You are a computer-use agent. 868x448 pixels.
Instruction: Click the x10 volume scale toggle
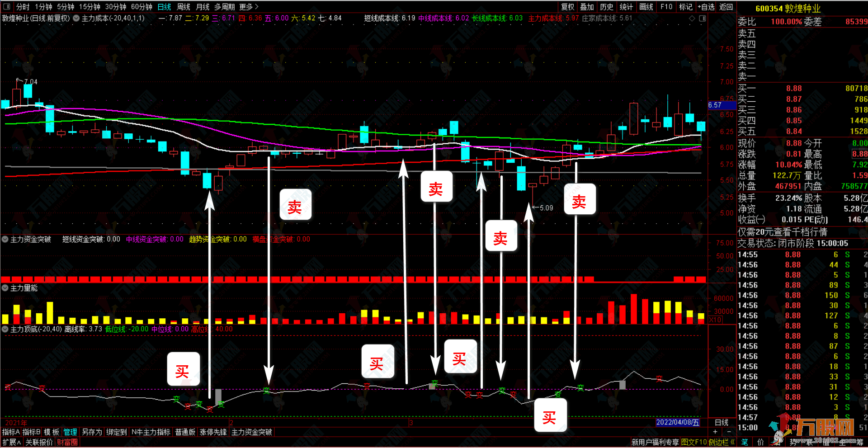[715, 320]
